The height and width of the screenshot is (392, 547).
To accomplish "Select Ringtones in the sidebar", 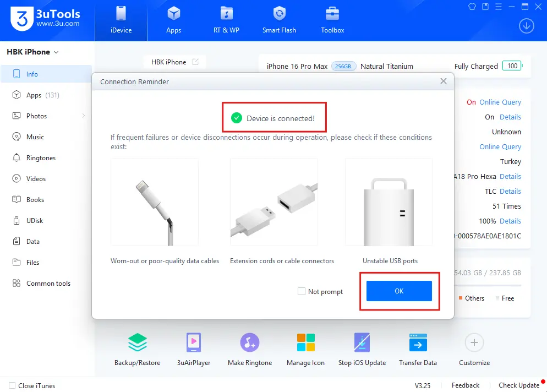I will [41, 158].
